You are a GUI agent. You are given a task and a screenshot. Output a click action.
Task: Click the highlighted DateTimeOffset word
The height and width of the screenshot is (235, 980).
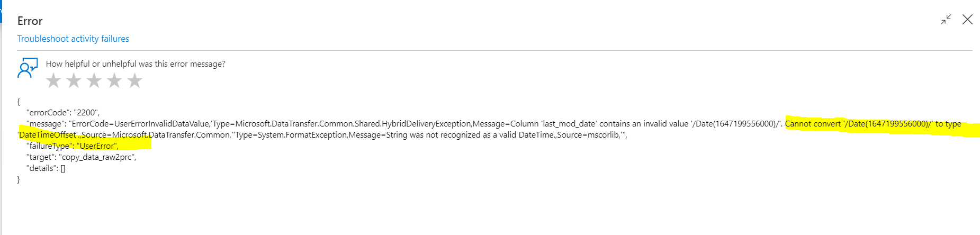pyautogui.click(x=48, y=135)
